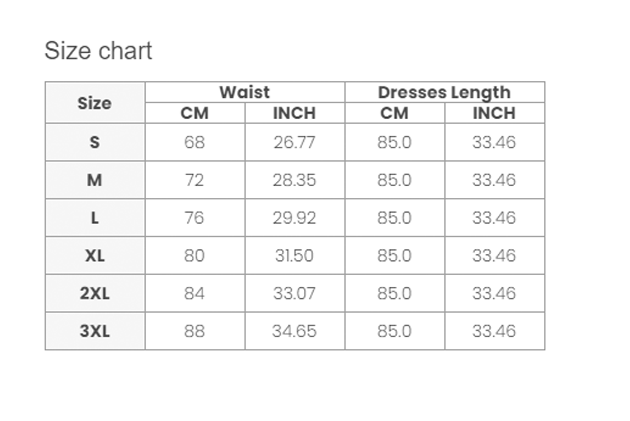The height and width of the screenshot is (421, 630).
Task: Select the S size row label
Action: pyautogui.click(x=94, y=142)
